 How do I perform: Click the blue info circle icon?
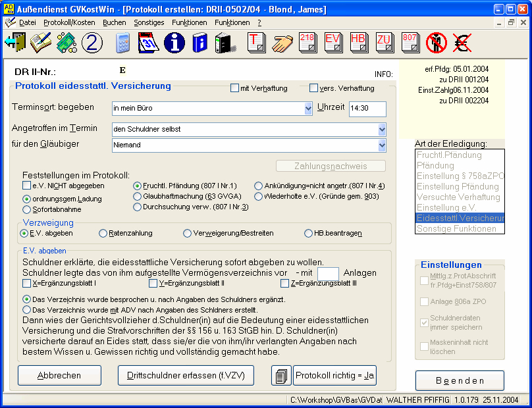tap(174, 43)
